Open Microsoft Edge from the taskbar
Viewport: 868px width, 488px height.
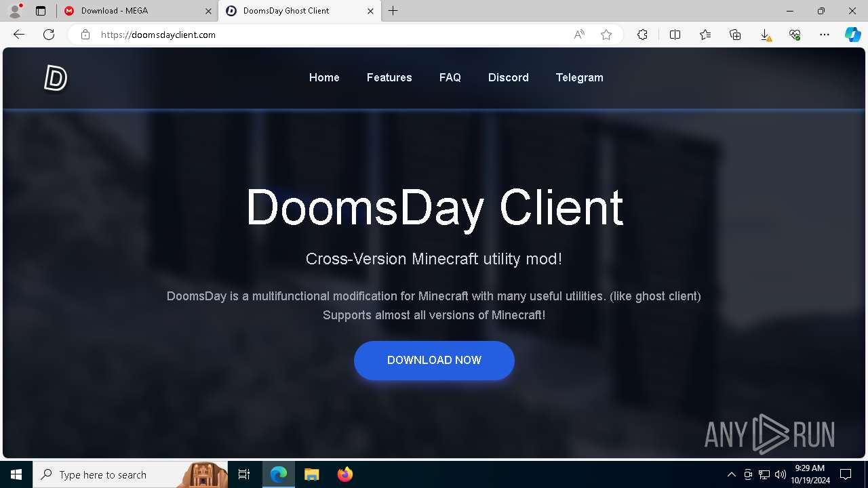point(279,474)
